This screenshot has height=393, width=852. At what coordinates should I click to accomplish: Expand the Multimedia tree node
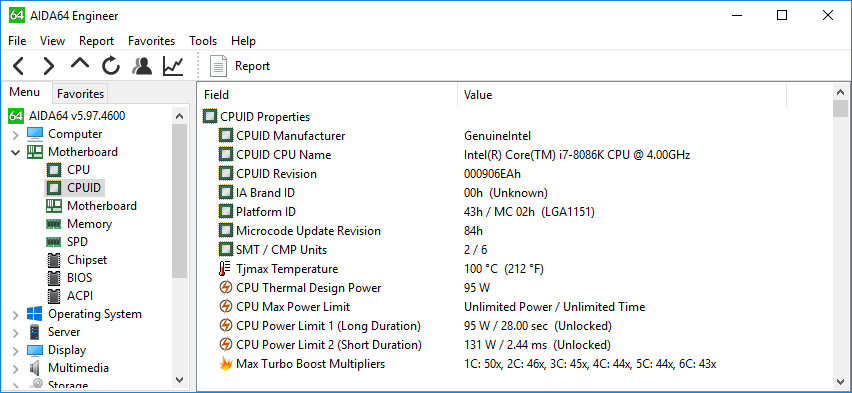pos(15,368)
